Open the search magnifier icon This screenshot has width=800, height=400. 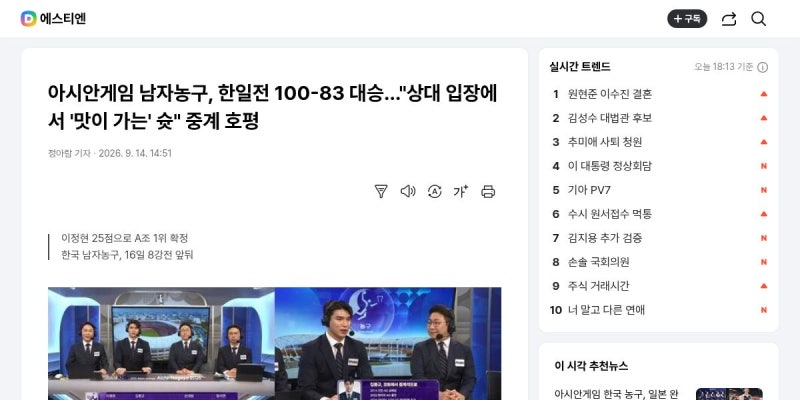[x=758, y=19]
